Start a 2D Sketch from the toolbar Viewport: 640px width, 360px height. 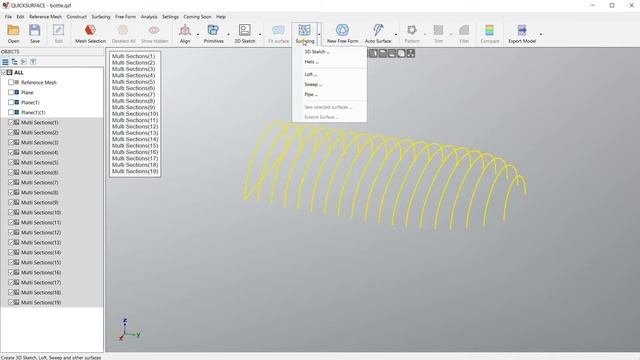(x=244, y=30)
